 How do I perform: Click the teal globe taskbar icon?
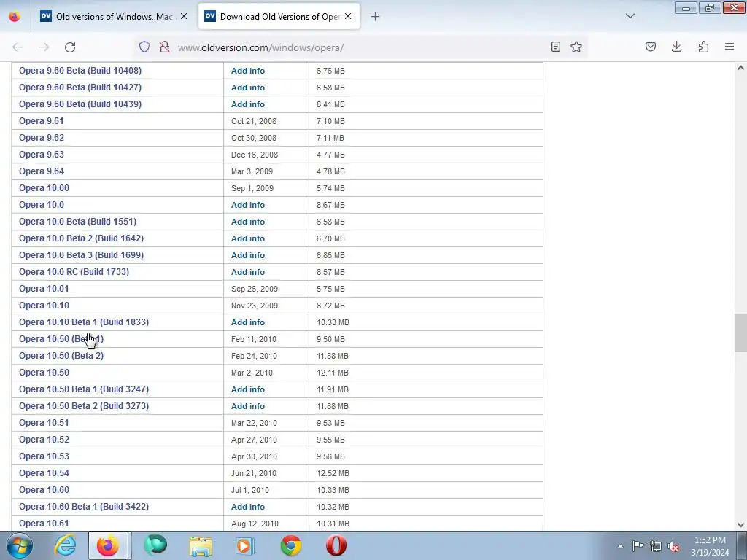click(x=155, y=545)
